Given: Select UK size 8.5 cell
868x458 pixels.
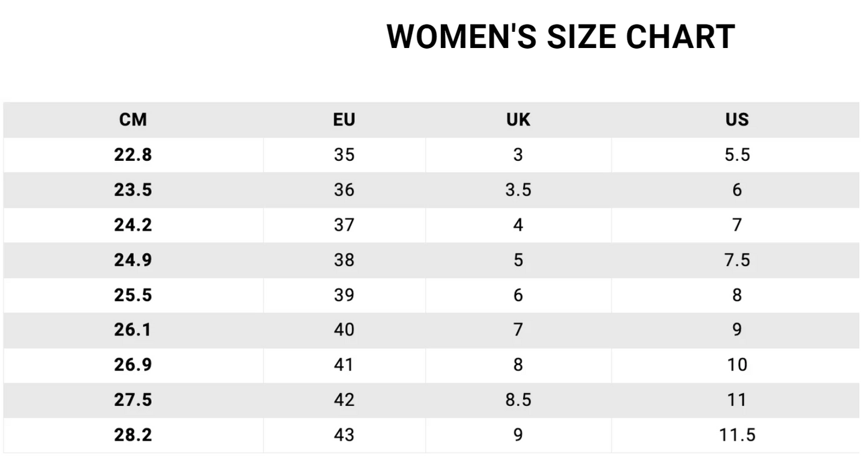Looking at the screenshot, I should click(x=518, y=400).
